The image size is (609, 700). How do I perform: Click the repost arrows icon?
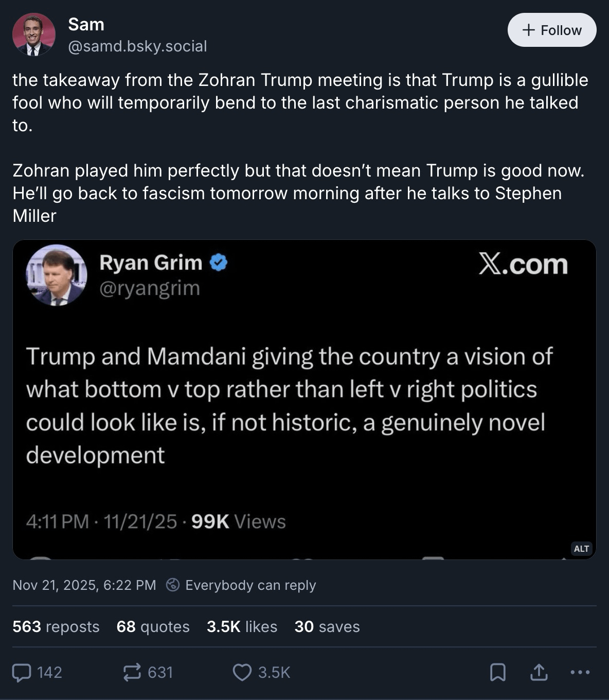pos(132,672)
